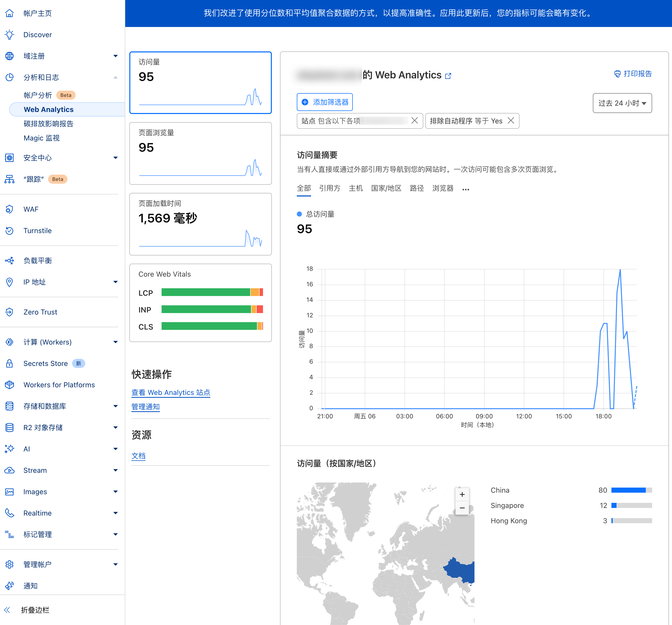
Task: Show more tabs via the ellipsis
Action: point(466,189)
